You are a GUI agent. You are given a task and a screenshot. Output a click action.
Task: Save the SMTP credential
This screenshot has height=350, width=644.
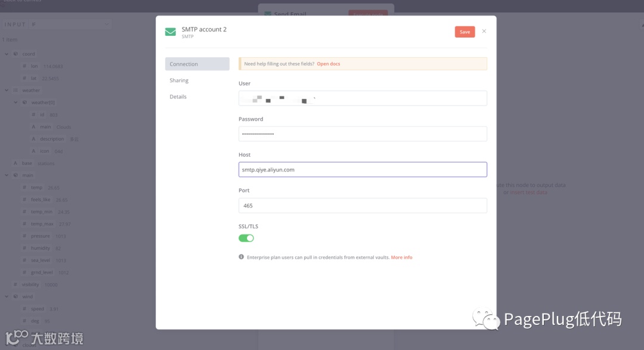tap(465, 32)
